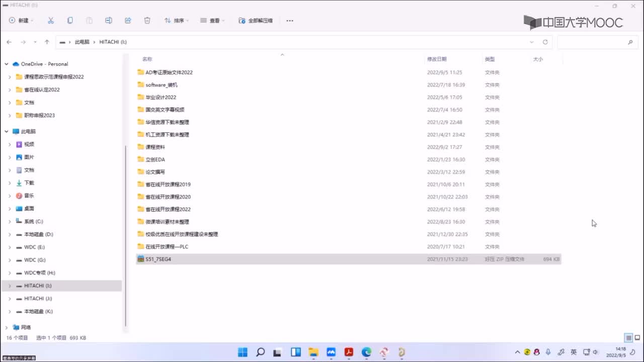Viewport: 644px width, 362px height.
Task: Select 本地磁盘 (D:) in sidebar
Action: click(x=38, y=234)
